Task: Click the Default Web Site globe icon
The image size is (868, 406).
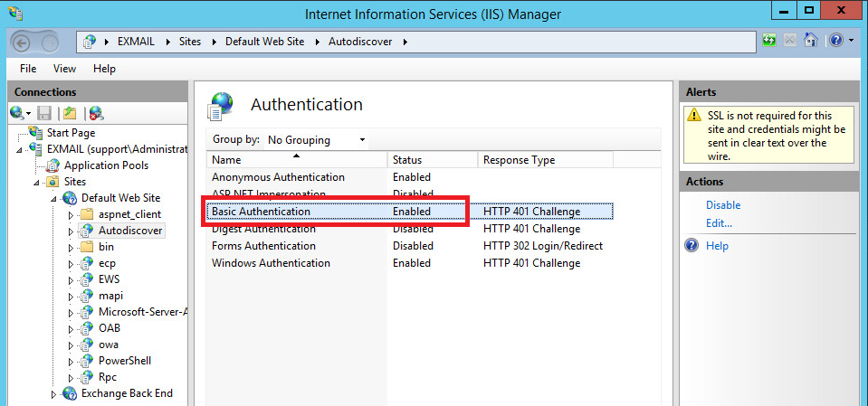Action: point(71,198)
